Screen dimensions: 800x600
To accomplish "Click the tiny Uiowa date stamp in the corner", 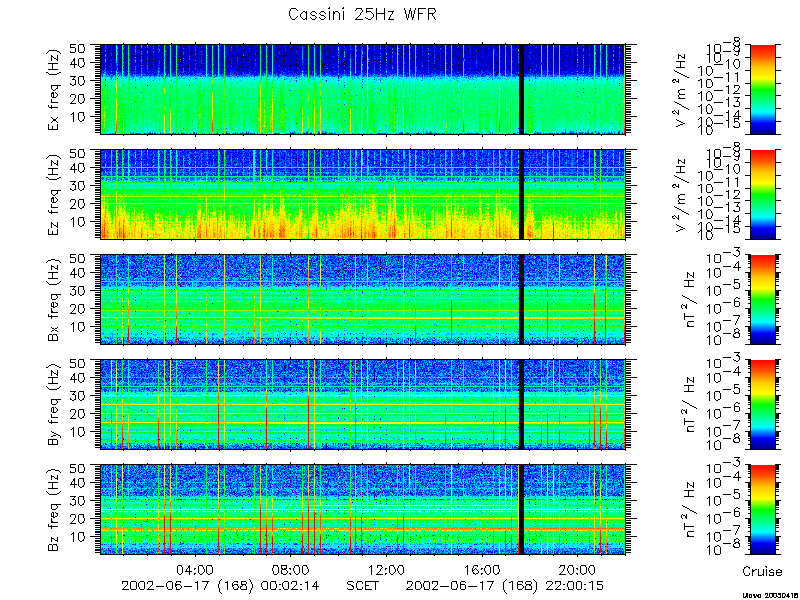I will tap(770, 595).
